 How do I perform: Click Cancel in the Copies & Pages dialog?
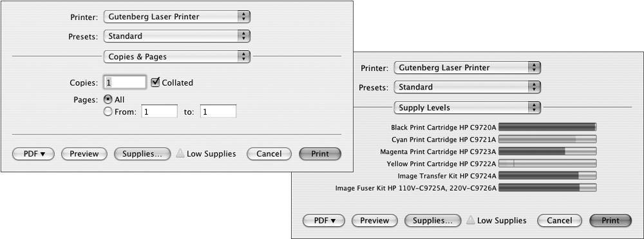pyautogui.click(x=269, y=154)
